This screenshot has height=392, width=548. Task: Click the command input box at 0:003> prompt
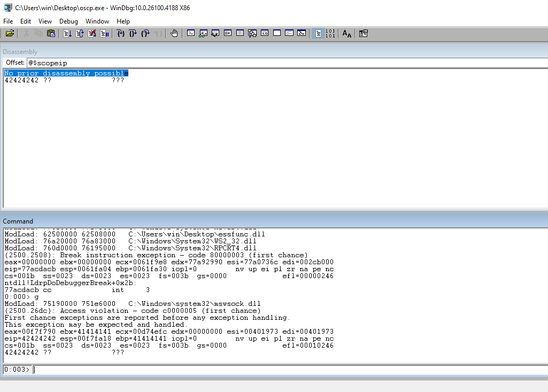pyautogui.click(x=289, y=370)
